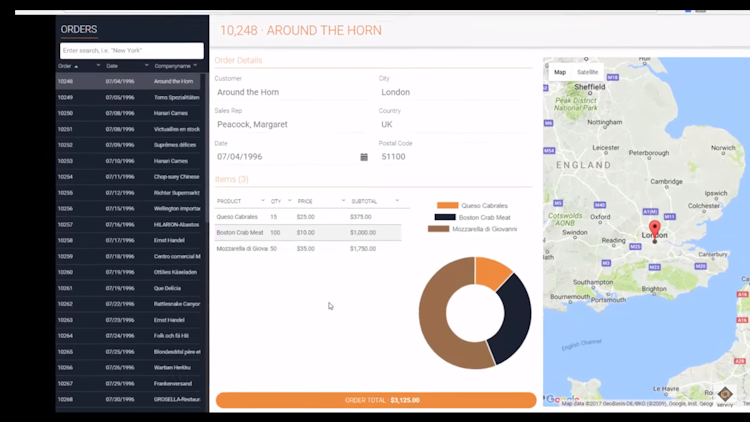750x422 pixels.
Task: Open the Companyname column filter dropdown
Action: tap(195, 66)
